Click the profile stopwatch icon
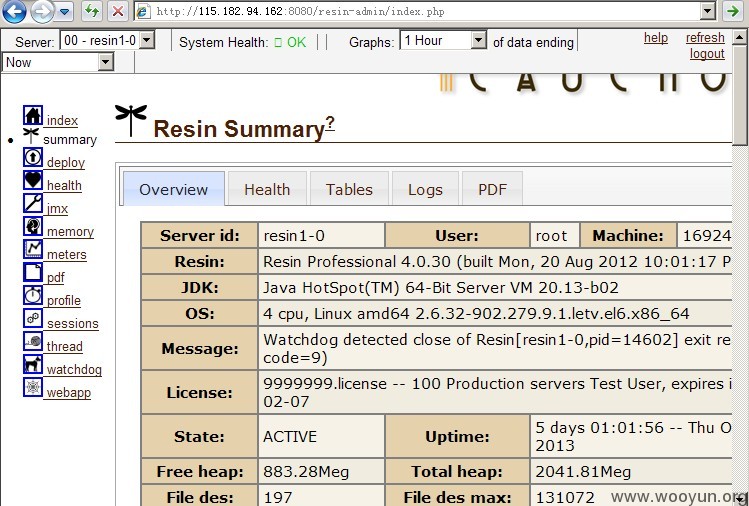 (x=33, y=295)
